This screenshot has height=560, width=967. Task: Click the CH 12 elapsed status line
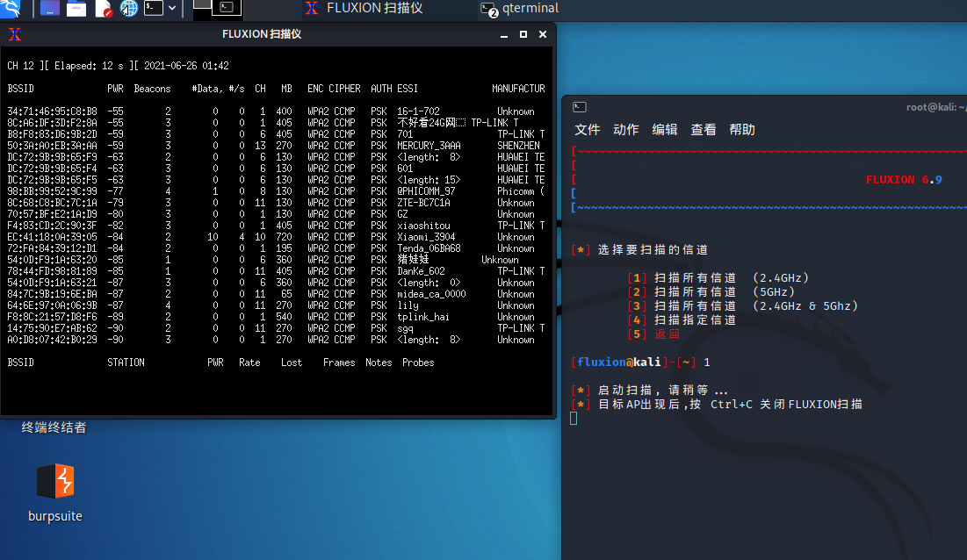[x=118, y=66]
